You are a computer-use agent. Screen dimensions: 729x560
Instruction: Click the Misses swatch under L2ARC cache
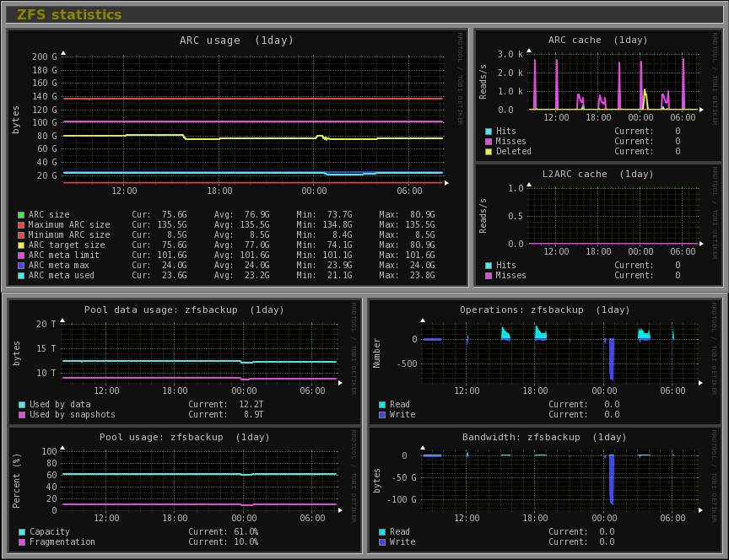[489, 276]
